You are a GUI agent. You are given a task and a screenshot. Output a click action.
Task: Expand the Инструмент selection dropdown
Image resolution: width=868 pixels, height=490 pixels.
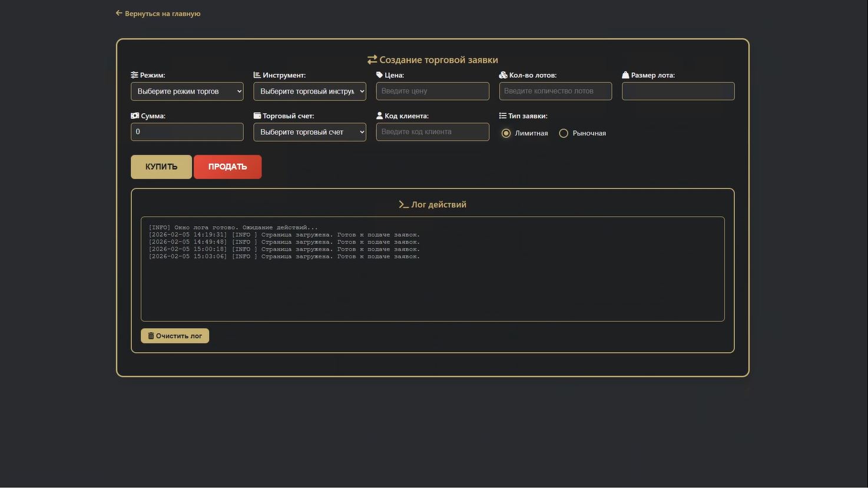[309, 91]
